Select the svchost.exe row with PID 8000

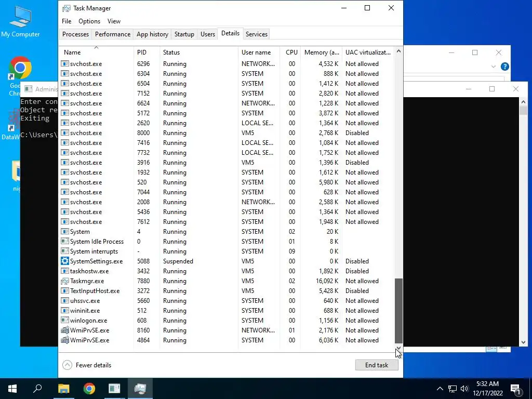coord(227,132)
